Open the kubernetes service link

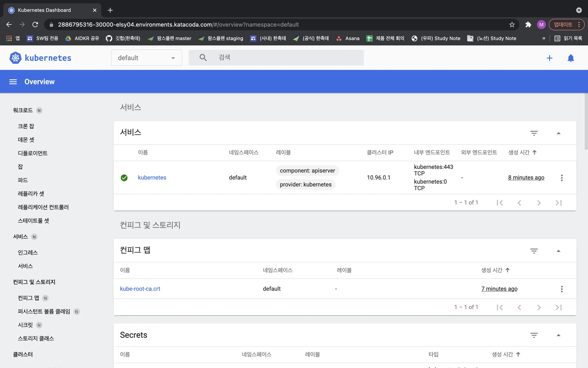click(x=152, y=178)
